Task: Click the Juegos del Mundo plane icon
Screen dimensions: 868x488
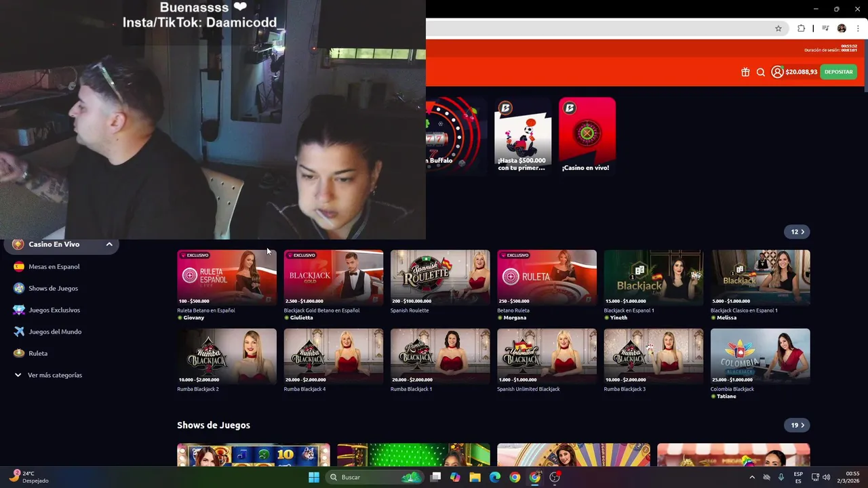Action: tap(19, 331)
